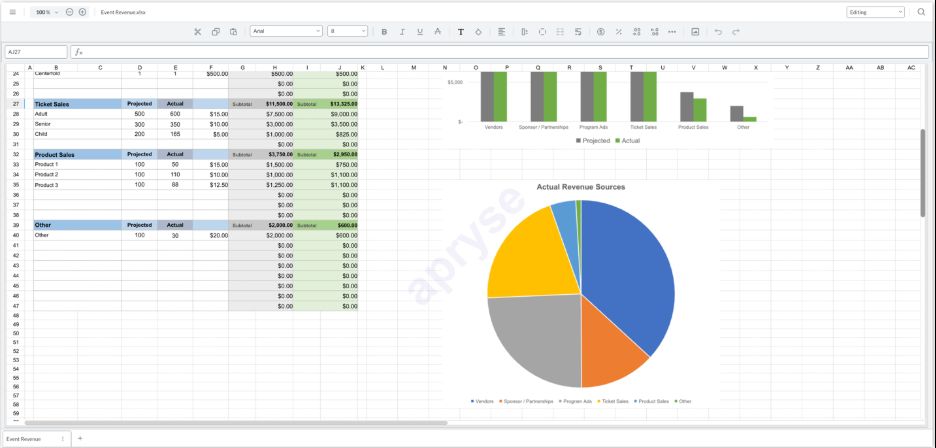The image size is (936, 448).
Task: Zoom out with the minus button
Action: [69, 12]
